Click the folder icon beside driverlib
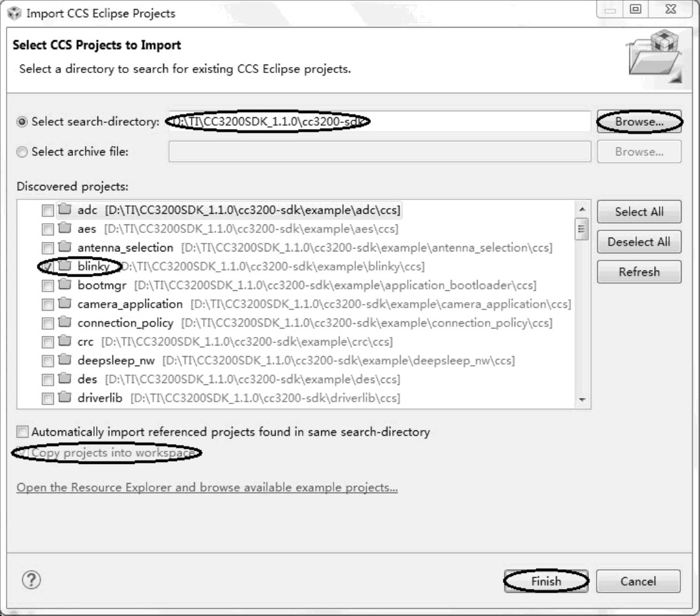Viewport: 700px width, 616px height. tap(65, 397)
